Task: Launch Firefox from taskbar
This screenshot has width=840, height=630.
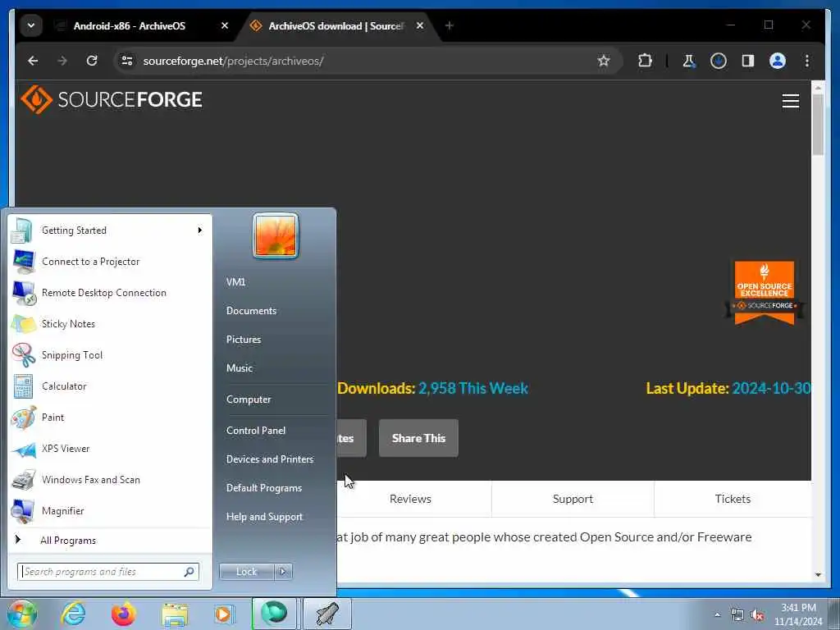Action: (123, 614)
